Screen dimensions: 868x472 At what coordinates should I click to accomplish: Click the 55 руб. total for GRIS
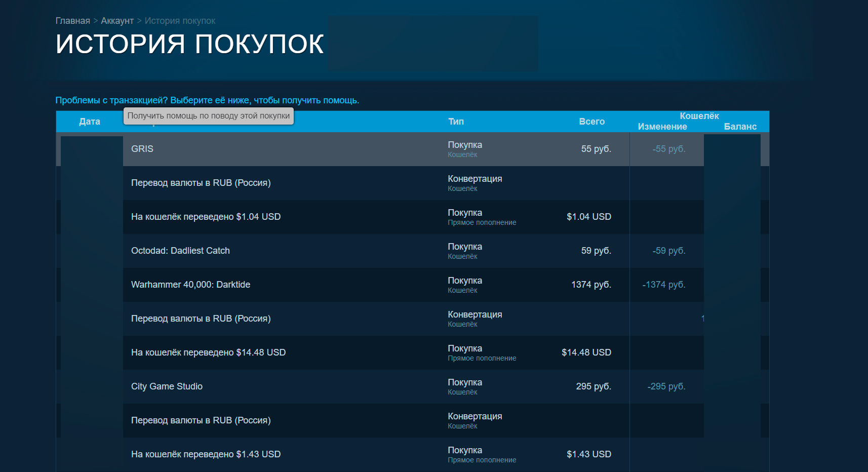pyautogui.click(x=596, y=149)
